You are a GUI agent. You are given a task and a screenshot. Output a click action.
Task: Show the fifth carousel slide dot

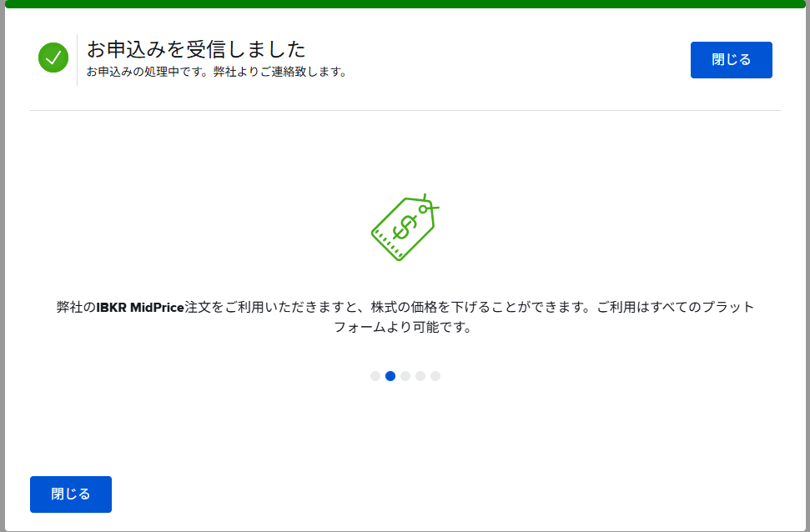point(435,376)
